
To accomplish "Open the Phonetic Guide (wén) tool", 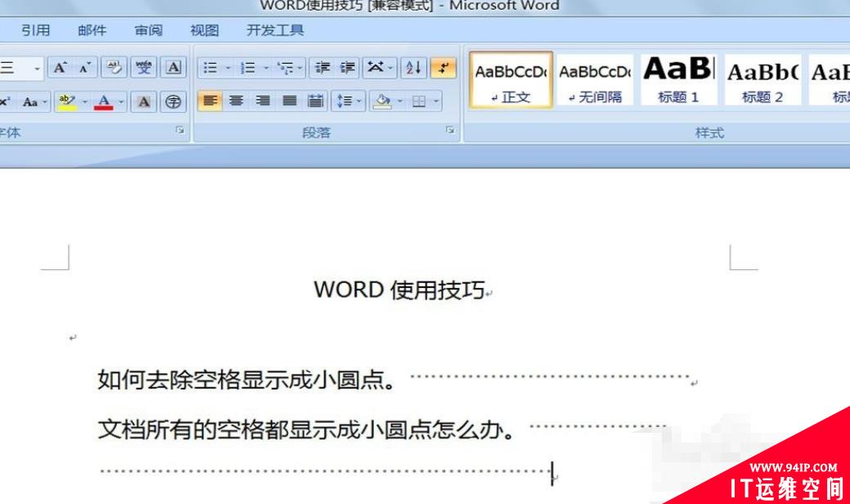I will pyautogui.click(x=144, y=68).
